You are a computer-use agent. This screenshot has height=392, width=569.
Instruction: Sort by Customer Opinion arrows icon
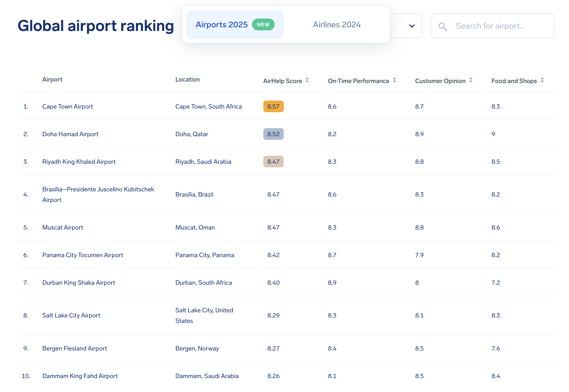pos(471,80)
